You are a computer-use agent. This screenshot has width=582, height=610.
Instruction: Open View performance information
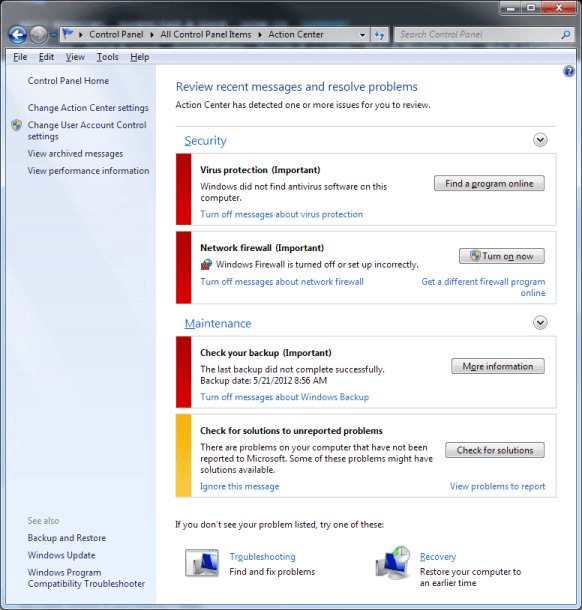click(x=88, y=170)
